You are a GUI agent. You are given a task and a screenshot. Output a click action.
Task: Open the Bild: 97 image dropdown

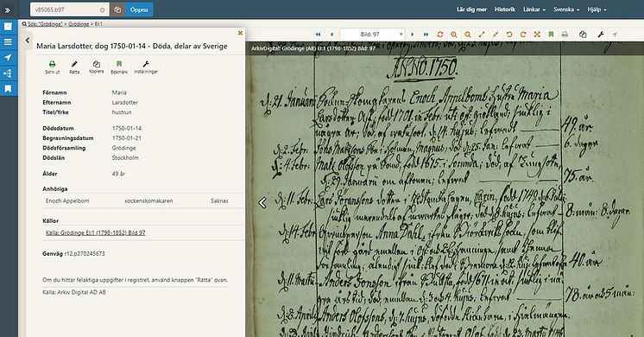tap(373, 35)
